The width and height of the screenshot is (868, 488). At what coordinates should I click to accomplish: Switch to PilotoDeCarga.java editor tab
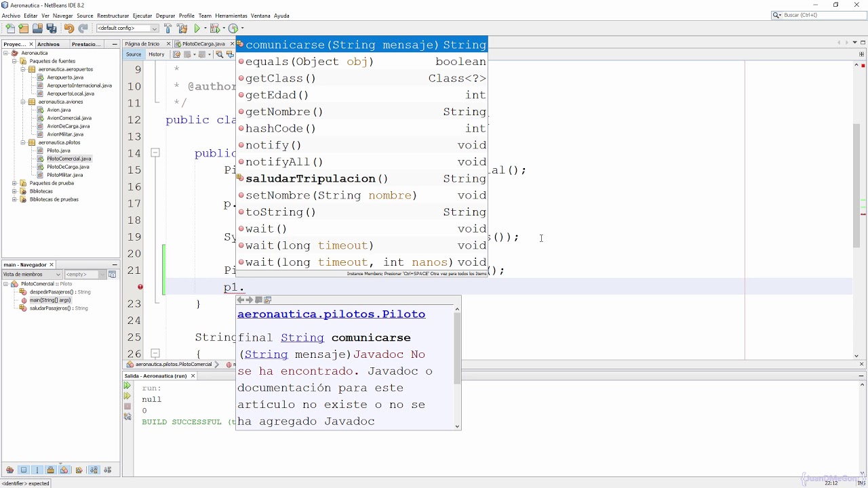203,44
